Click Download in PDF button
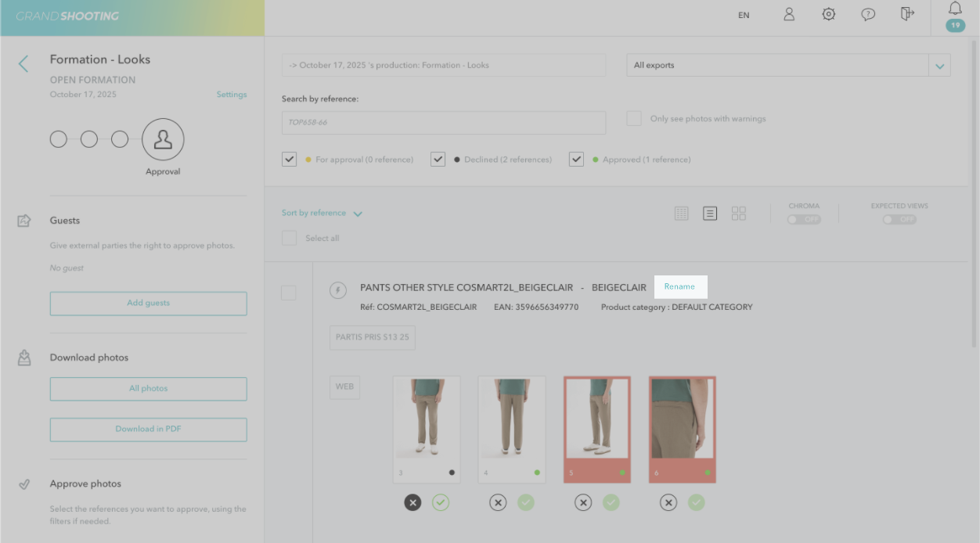Screen dimensions: 980x543 (149, 430)
